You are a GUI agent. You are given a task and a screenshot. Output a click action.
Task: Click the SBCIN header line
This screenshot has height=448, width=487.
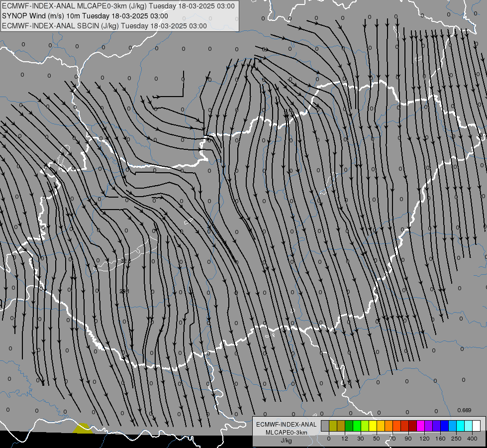click(104, 26)
